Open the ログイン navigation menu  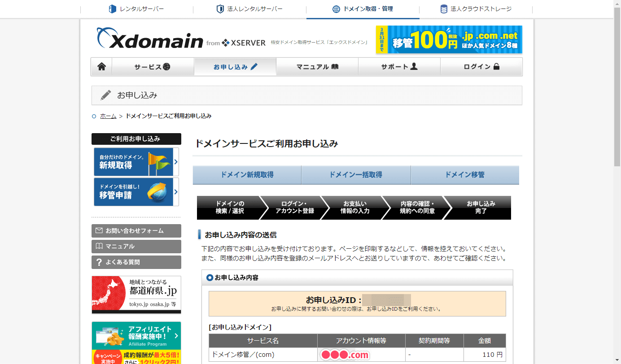[x=481, y=67]
